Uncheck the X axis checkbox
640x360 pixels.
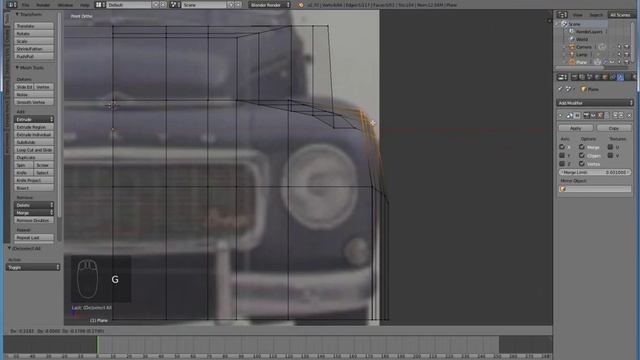[562, 147]
